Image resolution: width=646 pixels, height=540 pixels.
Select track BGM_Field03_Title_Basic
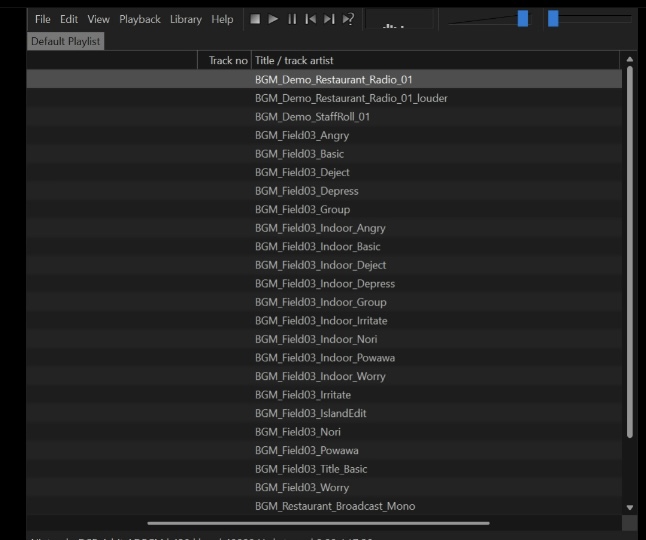(324, 469)
